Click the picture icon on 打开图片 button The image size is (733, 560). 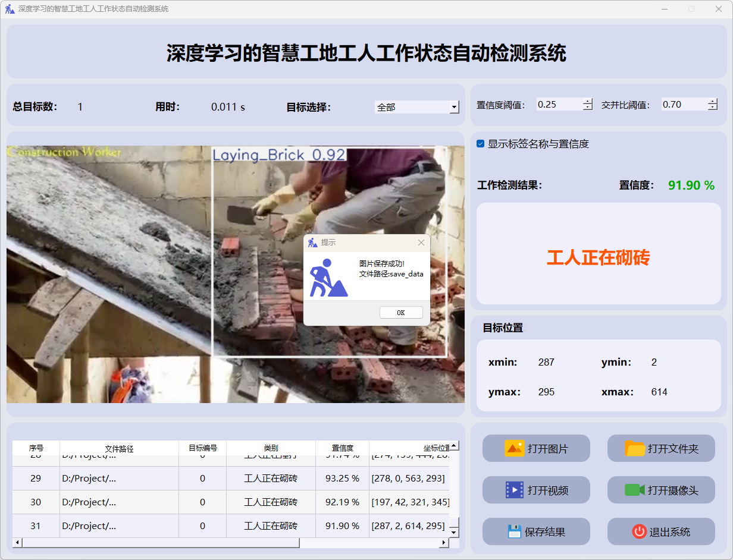[514, 448]
